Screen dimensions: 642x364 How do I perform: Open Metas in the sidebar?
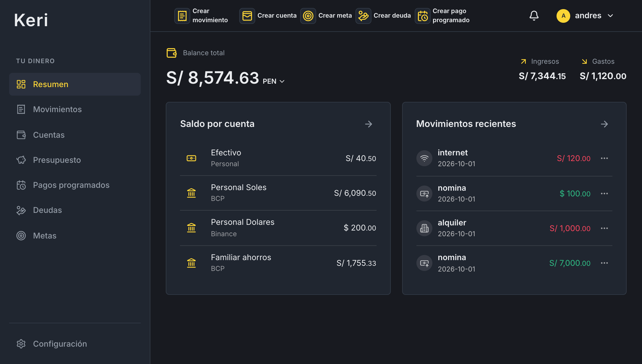[x=75, y=236]
